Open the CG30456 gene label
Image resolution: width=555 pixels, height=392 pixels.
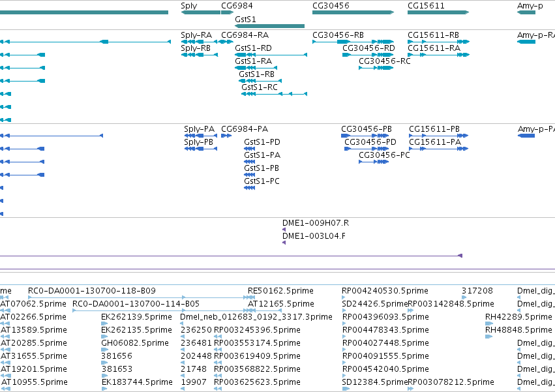[x=331, y=6]
